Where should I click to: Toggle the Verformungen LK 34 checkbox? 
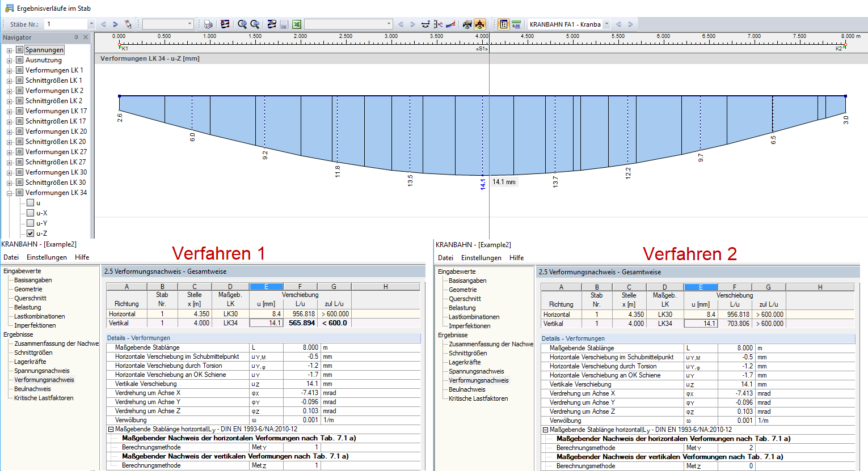point(20,193)
